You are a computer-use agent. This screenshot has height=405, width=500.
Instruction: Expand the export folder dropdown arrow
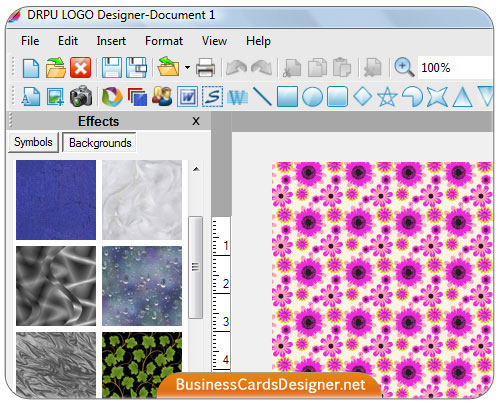[187, 68]
